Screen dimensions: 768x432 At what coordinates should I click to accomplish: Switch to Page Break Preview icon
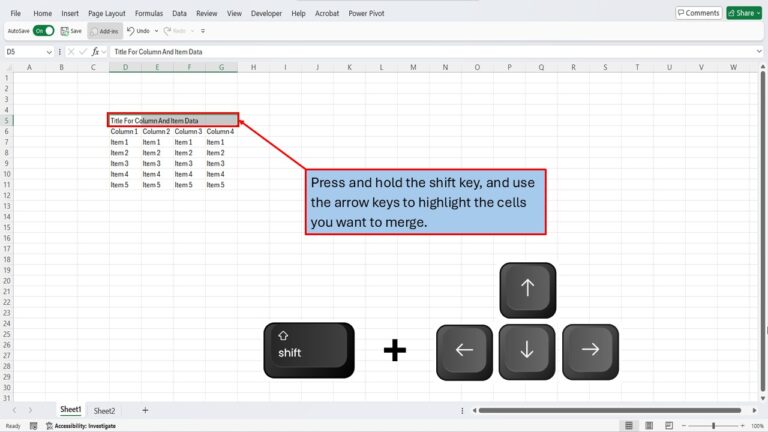(669, 426)
